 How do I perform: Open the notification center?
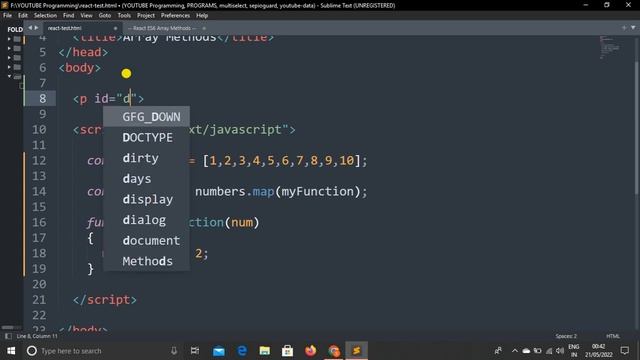click(x=624, y=351)
